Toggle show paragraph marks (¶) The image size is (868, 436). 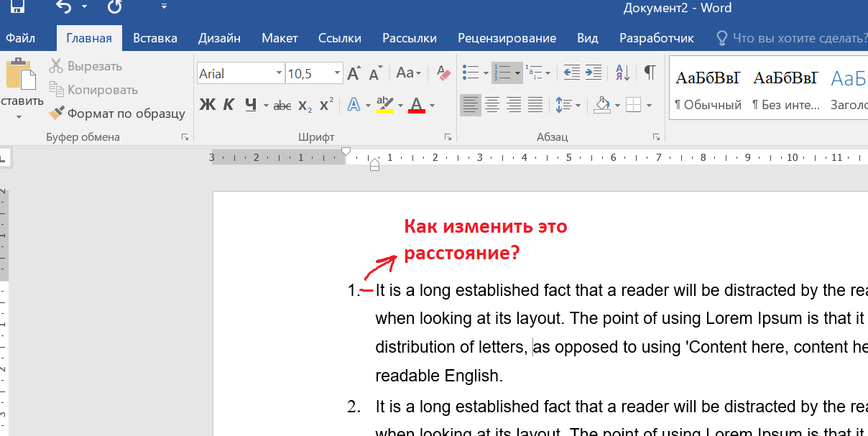point(650,73)
